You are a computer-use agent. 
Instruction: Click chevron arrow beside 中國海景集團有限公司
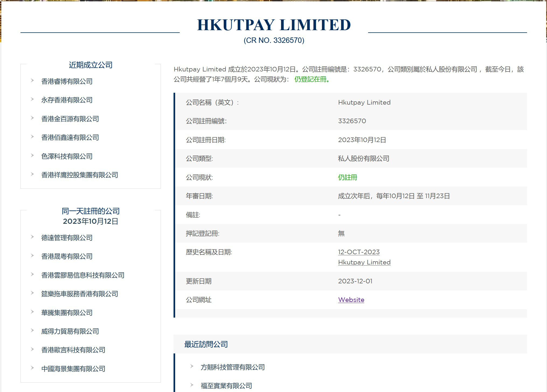[32, 368]
